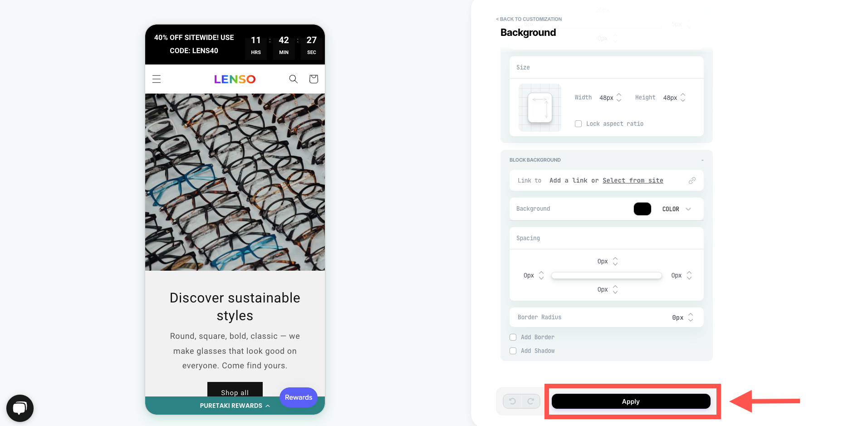
Task: Click the size preview thumbnail box
Action: [x=540, y=108]
